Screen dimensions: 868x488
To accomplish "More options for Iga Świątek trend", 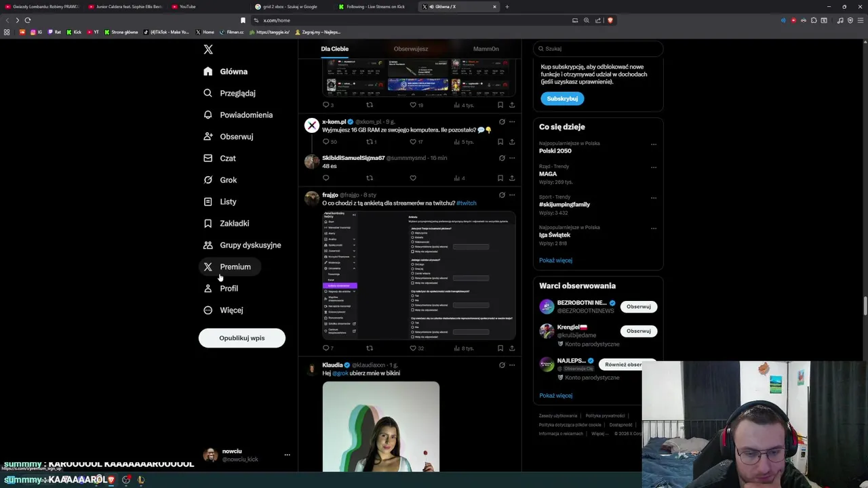I will point(654,228).
